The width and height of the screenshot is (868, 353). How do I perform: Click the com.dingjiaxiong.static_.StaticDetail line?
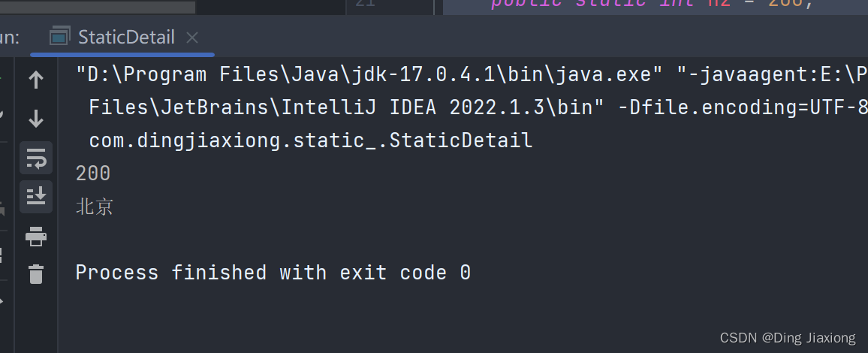[310, 140]
